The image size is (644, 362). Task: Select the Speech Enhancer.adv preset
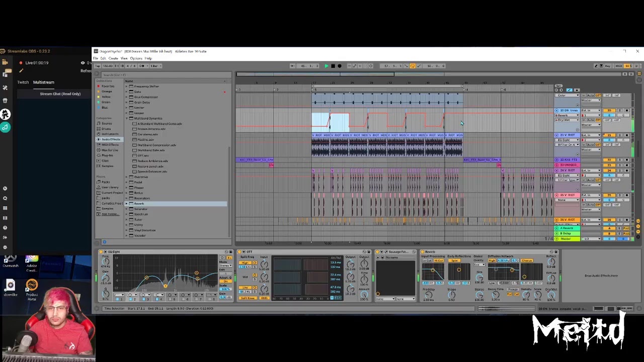(151, 171)
